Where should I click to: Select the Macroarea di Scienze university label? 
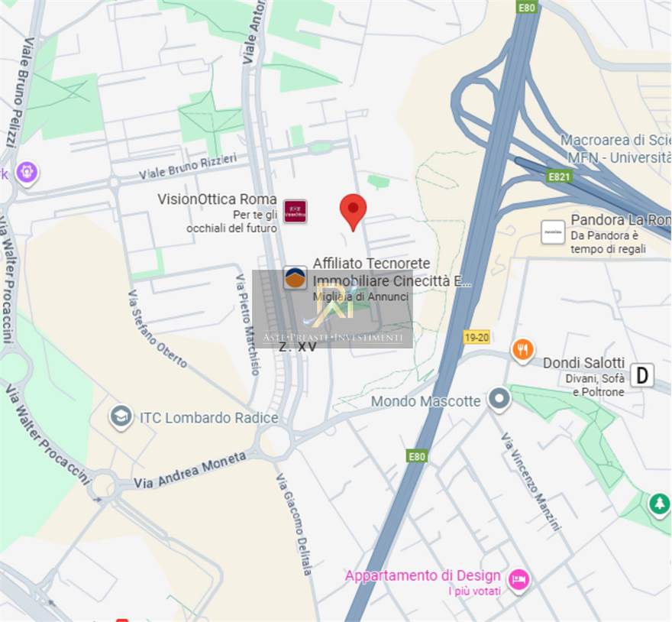tap(615, 141)
